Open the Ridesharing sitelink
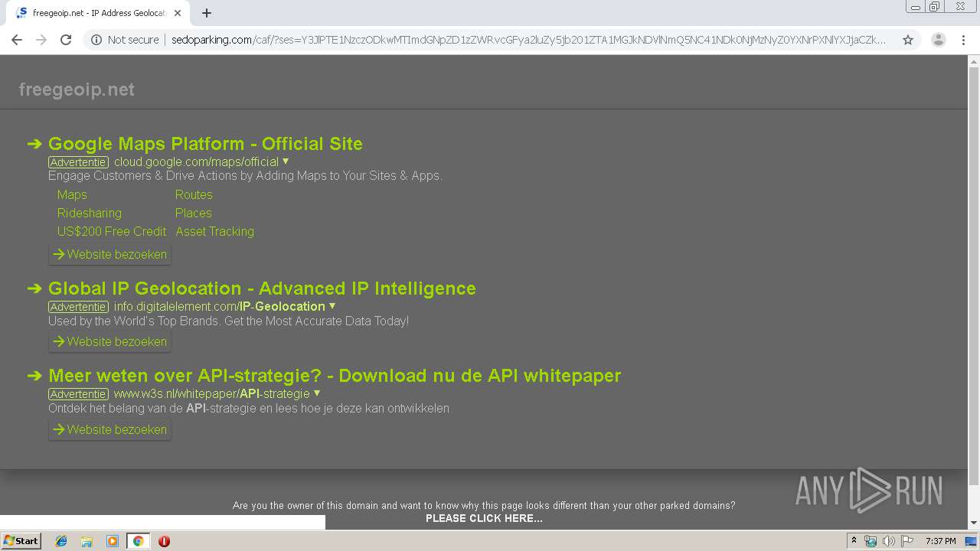 [90, 214]
